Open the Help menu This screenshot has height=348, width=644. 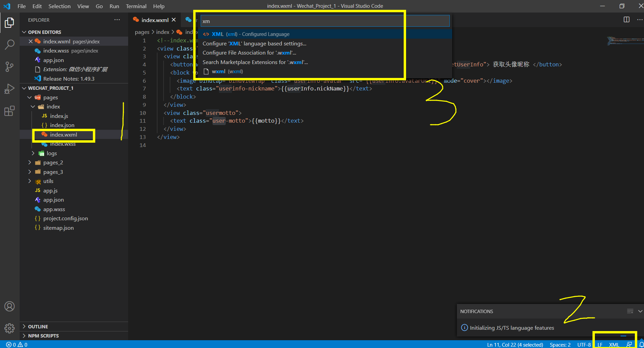click(159, 6)
